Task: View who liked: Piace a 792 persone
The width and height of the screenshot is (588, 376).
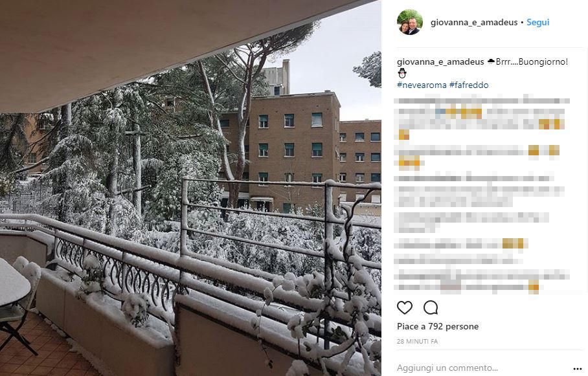Action: tap(438, 327)
